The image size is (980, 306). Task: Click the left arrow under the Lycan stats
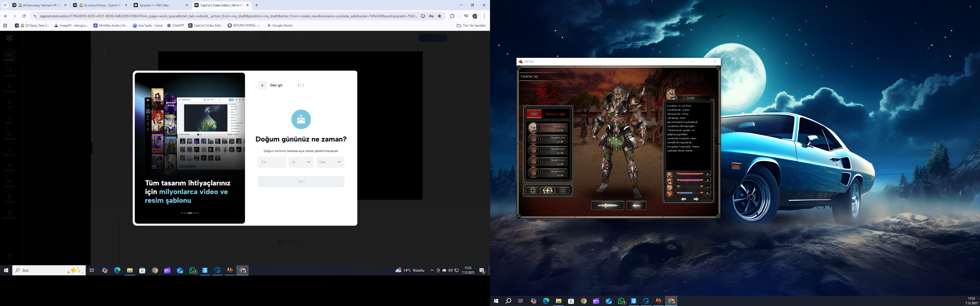[684, 199]
